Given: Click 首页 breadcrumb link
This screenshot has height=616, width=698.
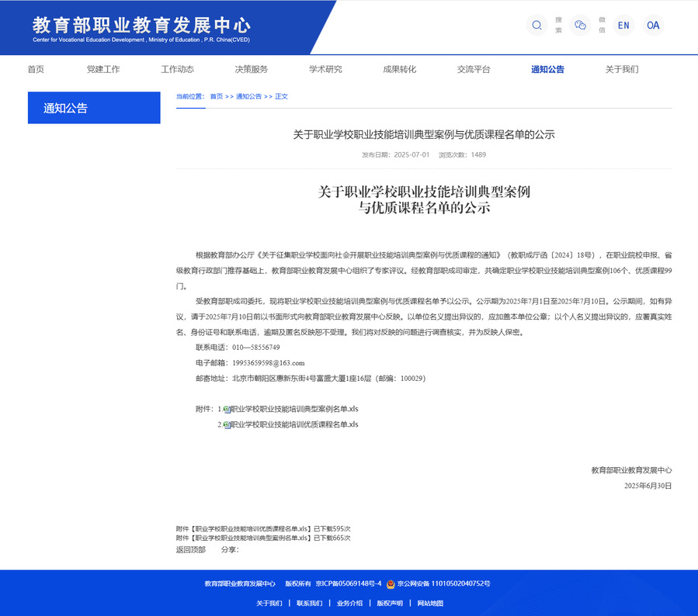Looking at the screenshot, I should (x=216, y=96).
